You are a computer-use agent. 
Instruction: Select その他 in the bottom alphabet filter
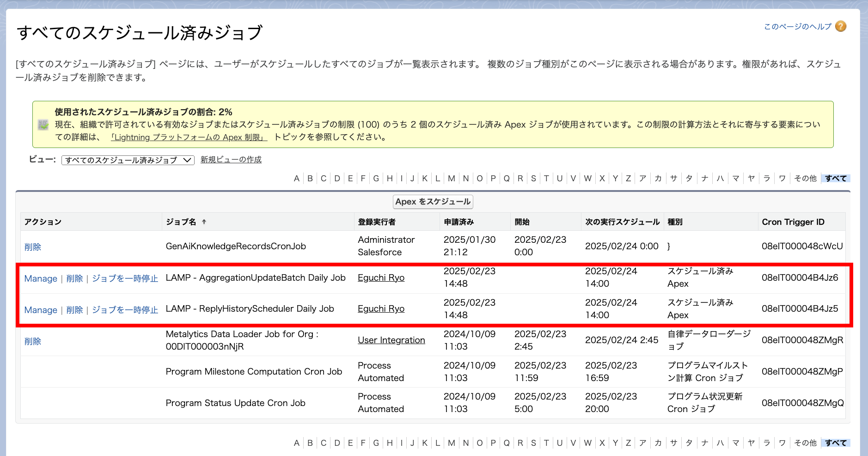[x=805, y=443]
